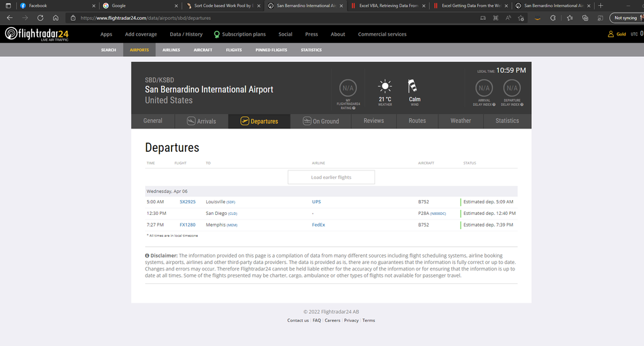Screen dimensions: 644x346
Task: Switch to the Facebook browser tab
Action: [57, 6]
